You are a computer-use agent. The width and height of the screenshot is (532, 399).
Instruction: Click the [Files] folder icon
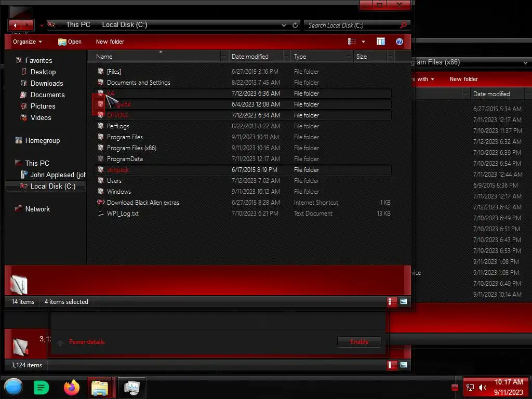point(101,71)
